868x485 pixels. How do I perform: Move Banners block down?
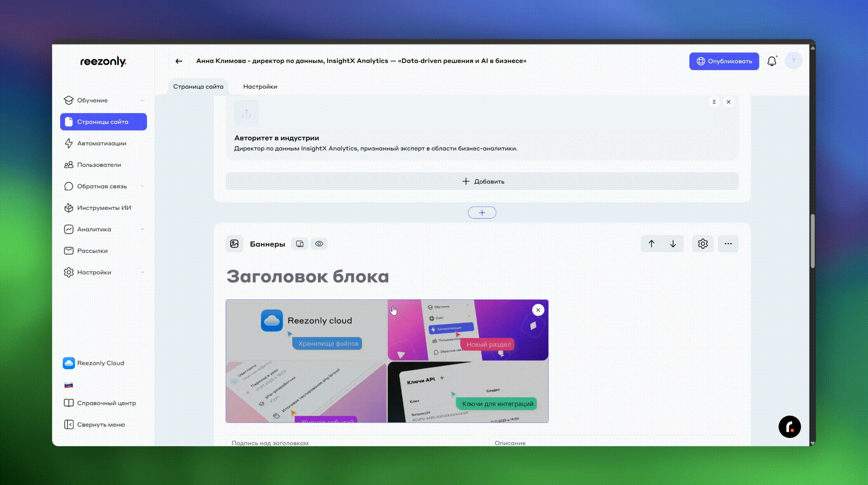point(673,244)
